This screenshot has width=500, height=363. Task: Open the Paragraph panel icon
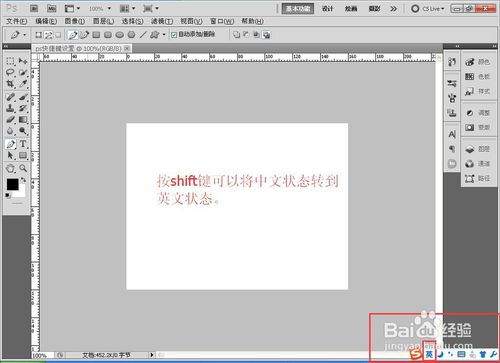tap(452, 149)
